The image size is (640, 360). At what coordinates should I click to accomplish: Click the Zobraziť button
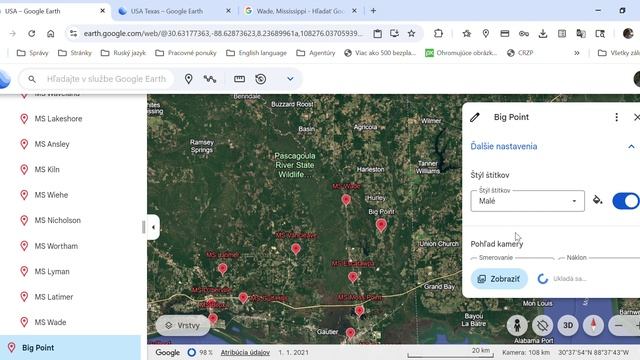click(x=499, y=279)
